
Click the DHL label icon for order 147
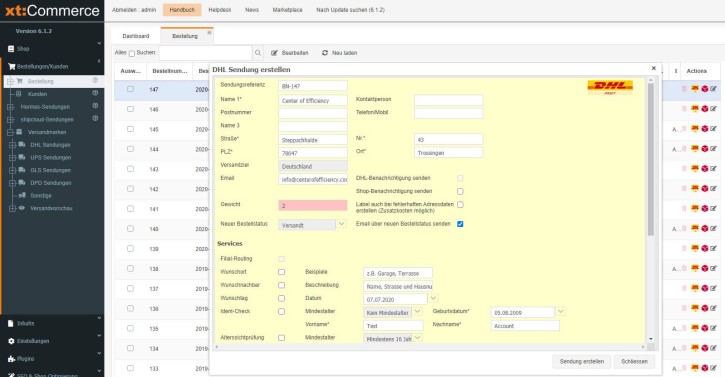click(x=694, y=89)
